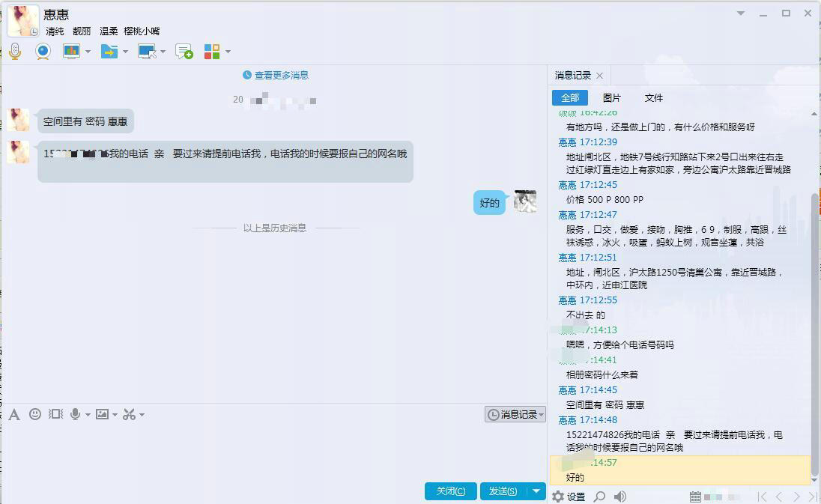Insert an emoji into the message box
The width and height of the screenshot is (821, 504).
[x=35, y=414]
